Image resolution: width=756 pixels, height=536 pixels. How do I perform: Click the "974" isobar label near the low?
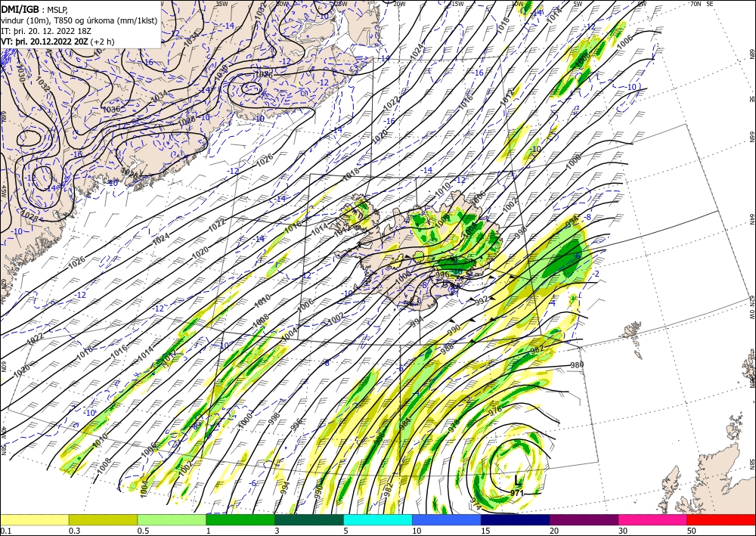tap(474, 503)
